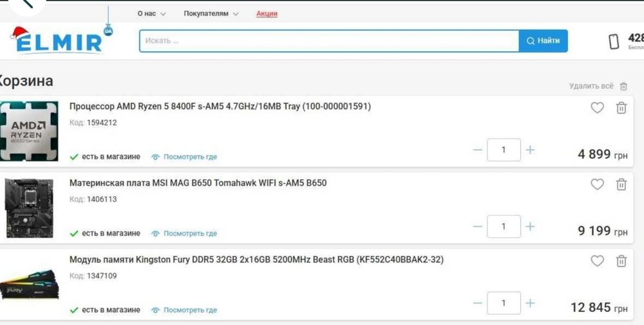Click 'Посмотреть где' for the Ryzen 5 8400F
Image resolution: width=644 pixels, height=325 pixels.
184,157
